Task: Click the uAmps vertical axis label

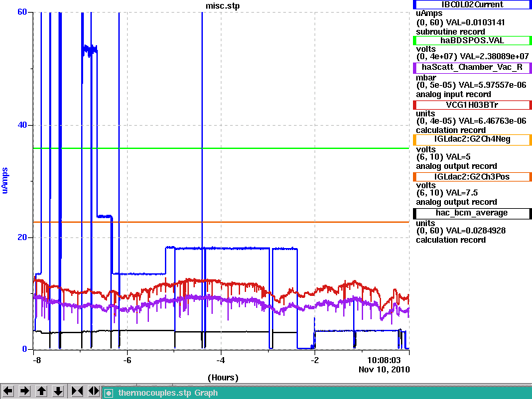Action: click(x=5, y=180)
